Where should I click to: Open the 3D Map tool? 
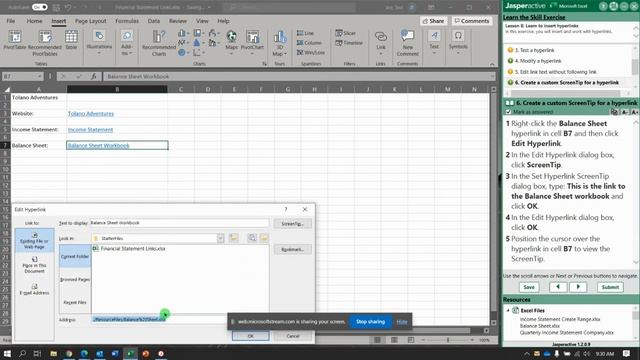(280, 43)
